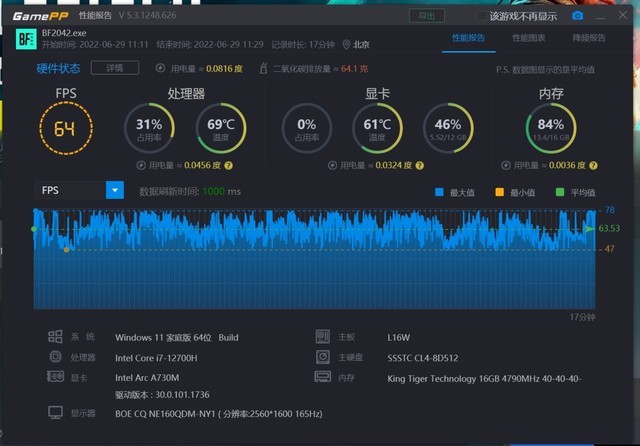The width and height of the screenshot is (640, 446).
Task: Click the graphics card 0% usage gauge
Action: (x=307, y=128)
